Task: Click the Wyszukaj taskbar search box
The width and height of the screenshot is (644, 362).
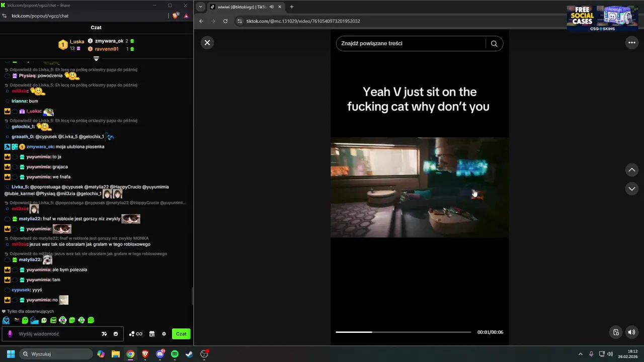Action: (55, 354)
